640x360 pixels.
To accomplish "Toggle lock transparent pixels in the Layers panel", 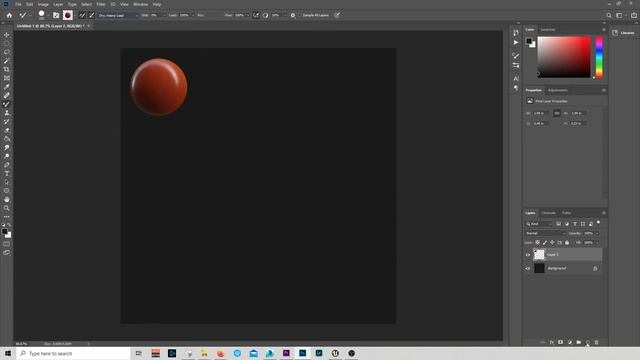I will pos(538,242).
